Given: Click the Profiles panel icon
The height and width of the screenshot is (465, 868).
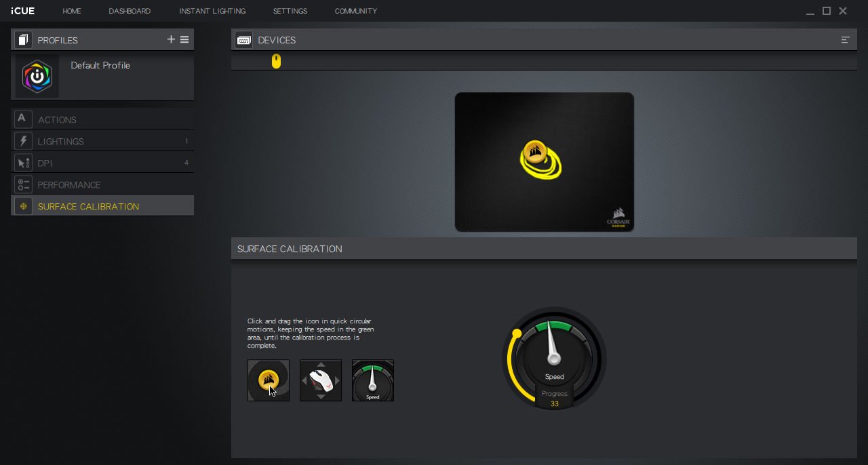Looking at the screenshot, I should click(x=23, y=40).
